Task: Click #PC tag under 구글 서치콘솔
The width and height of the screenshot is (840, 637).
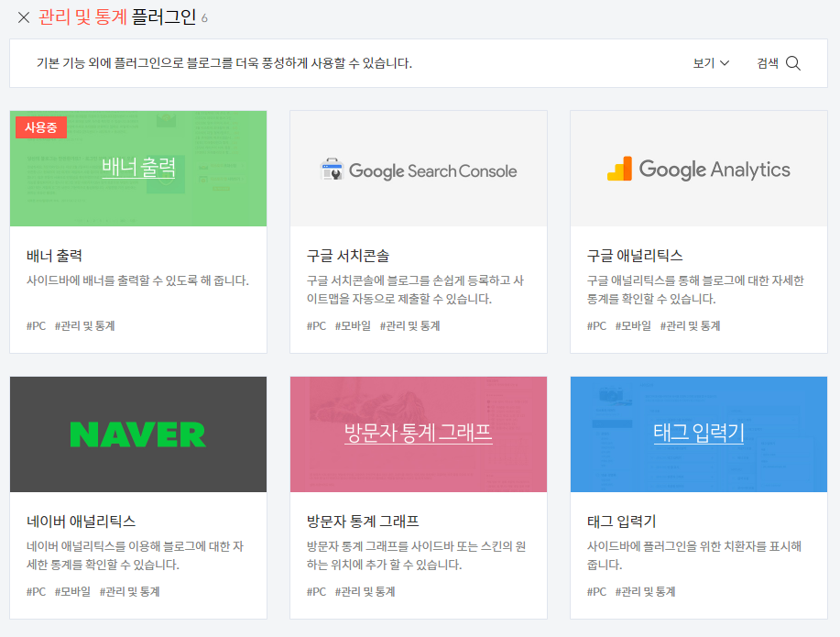Action: (x=317, y=325)
